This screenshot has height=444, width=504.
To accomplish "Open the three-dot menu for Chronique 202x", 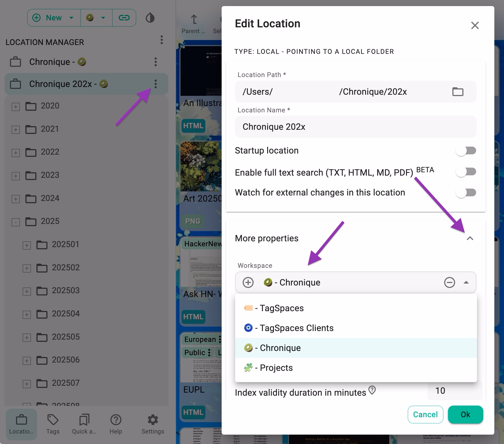I will click(156, 84).
